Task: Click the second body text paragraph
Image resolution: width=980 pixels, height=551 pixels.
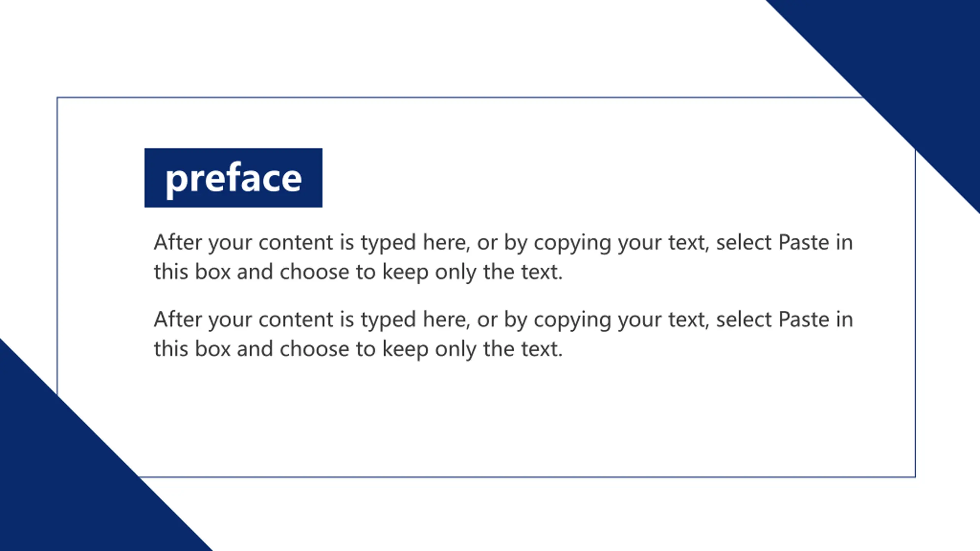Action: coord(503,334)
